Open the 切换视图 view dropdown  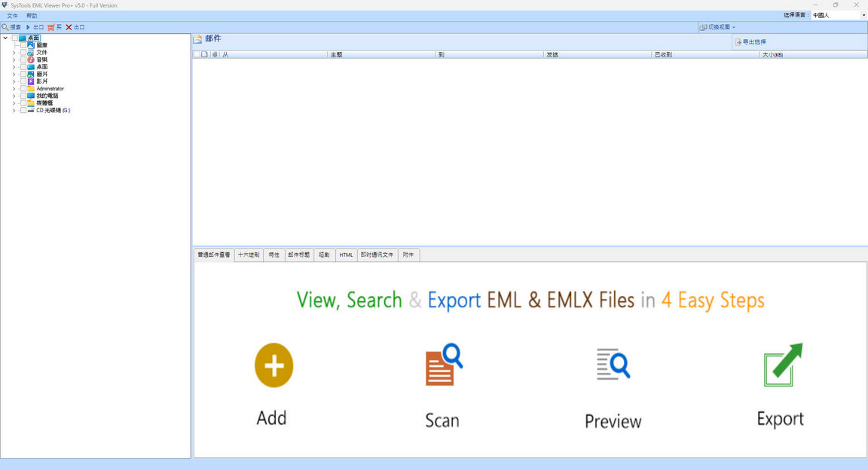(717, 26)
